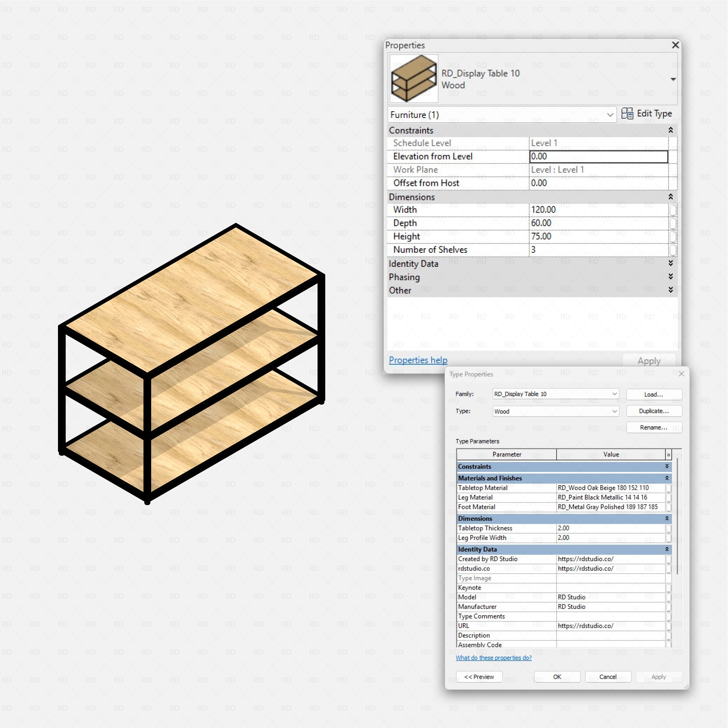
Task: Click the equals column header button
Action: coord(668,455)
